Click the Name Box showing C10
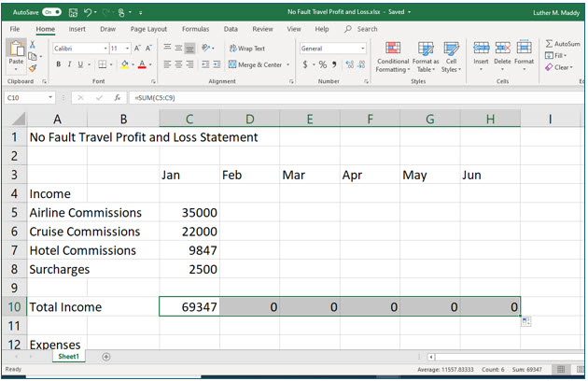The width and height of the screenshot is (588, 381). [29, 98]
